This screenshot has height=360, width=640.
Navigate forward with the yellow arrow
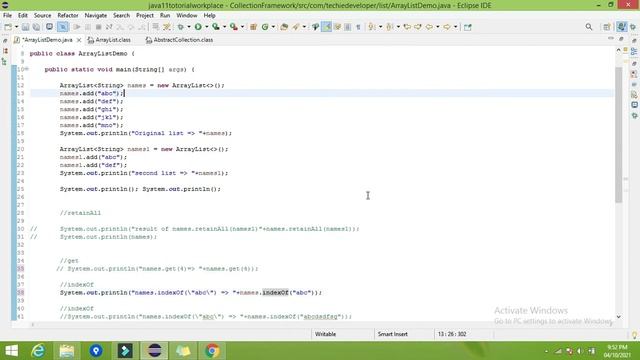447,27
